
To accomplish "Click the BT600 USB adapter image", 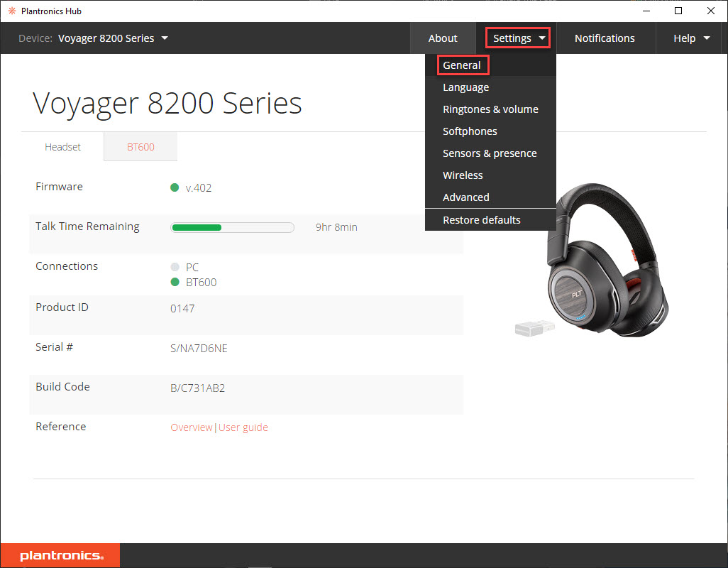I will pos(532,328).
